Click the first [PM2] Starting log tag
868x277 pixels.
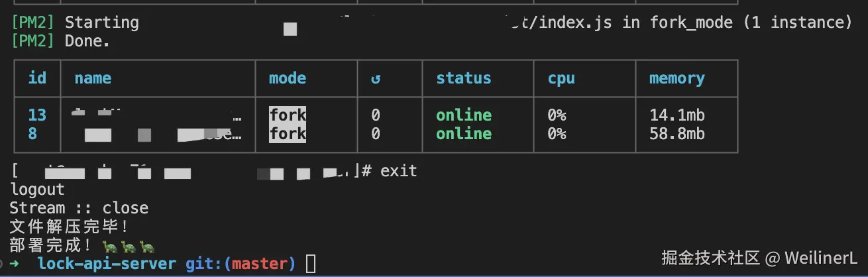pyautogui.click(x=32, y=23)
